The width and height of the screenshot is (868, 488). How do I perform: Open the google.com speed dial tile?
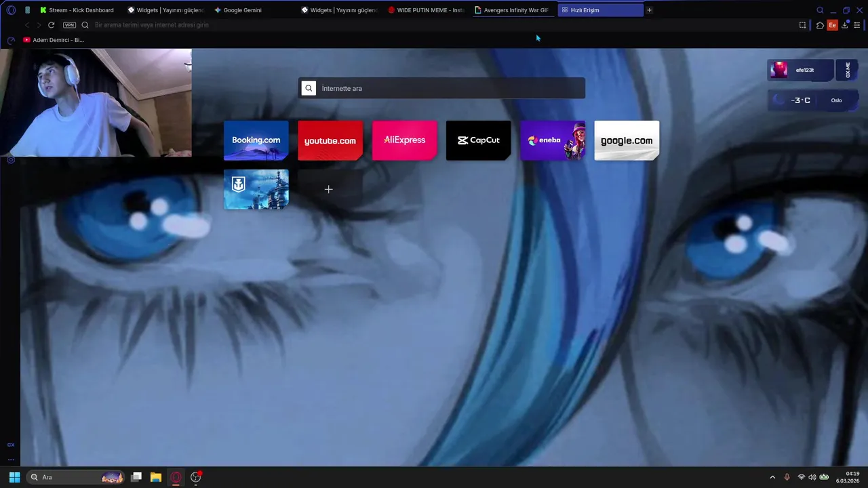point(627,140)
